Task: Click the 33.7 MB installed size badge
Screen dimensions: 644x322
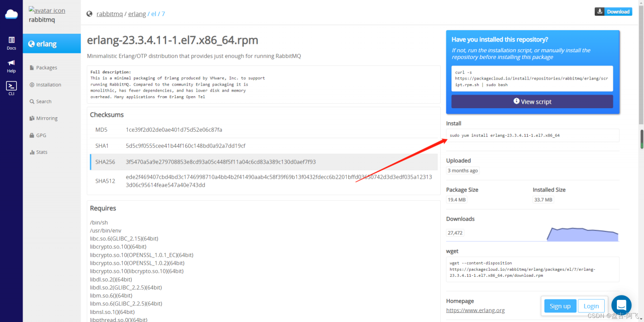Action: pos(543,200)
